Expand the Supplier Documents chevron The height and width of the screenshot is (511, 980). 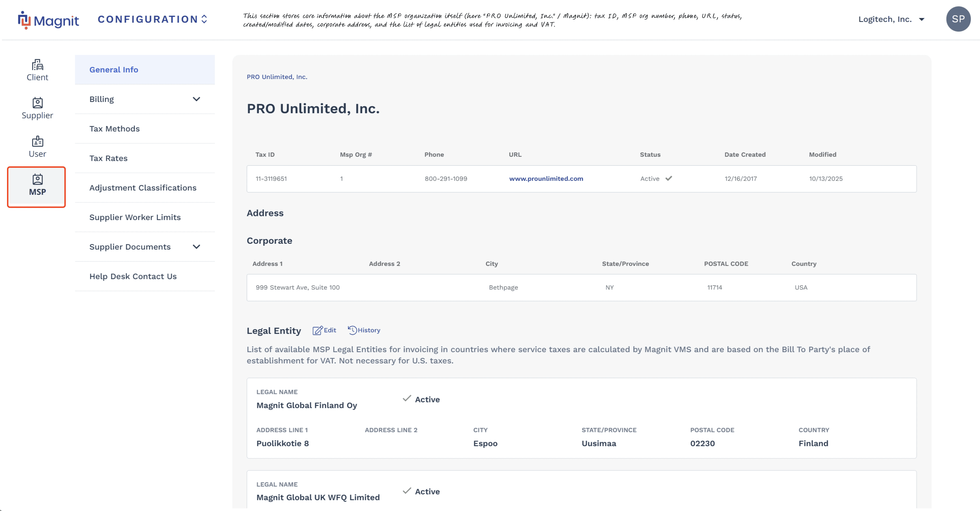pos(196,247)
